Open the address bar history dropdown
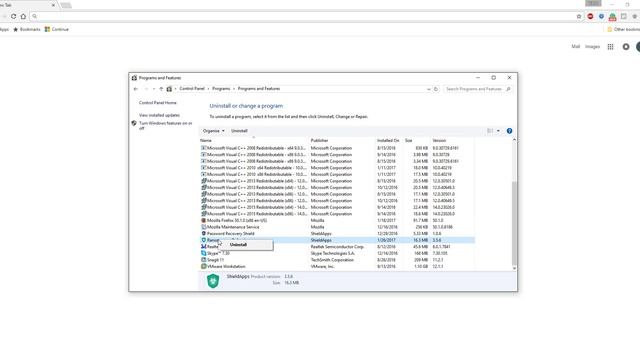This screenshot has height=360, width=640. click(x=429, y=89)
